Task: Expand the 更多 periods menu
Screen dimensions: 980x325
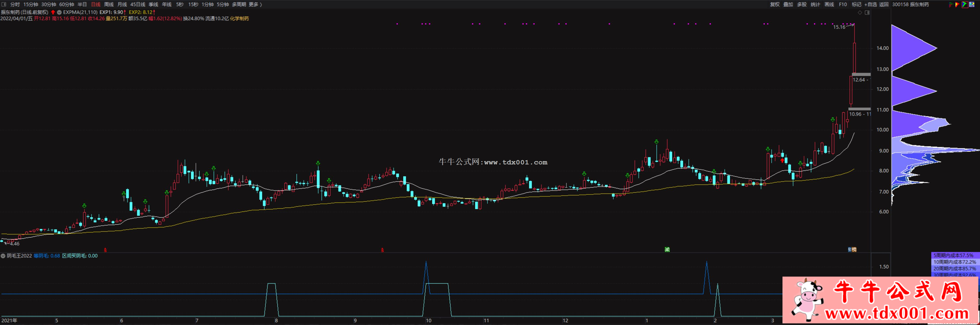Action: pos(255,5)
